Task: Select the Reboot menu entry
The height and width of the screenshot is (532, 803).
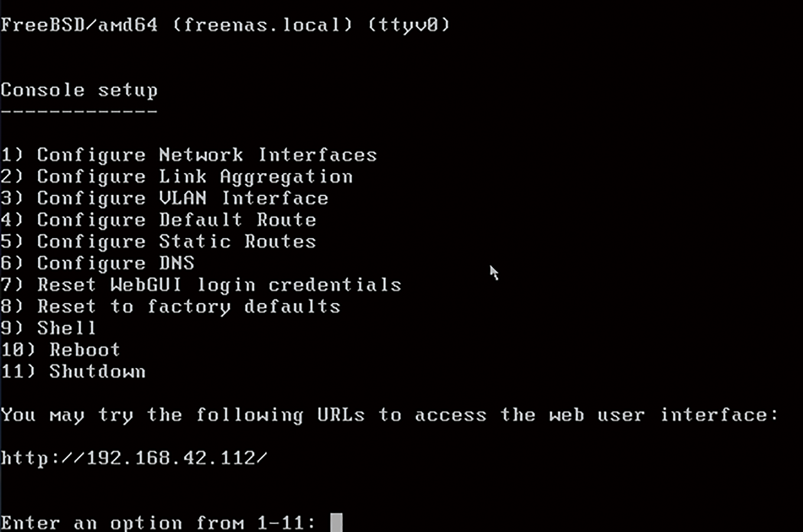Action: (60, 350)
